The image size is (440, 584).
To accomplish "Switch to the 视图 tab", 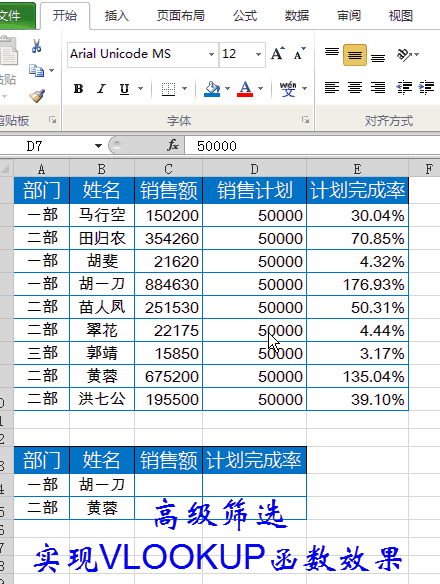I will click(x=401, y=16).
